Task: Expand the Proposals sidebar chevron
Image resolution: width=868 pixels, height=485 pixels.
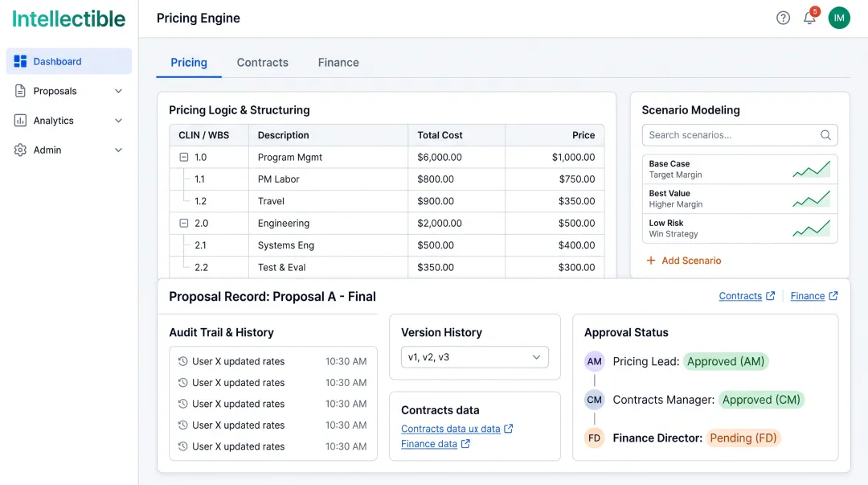Action: (x=118, y=91)
